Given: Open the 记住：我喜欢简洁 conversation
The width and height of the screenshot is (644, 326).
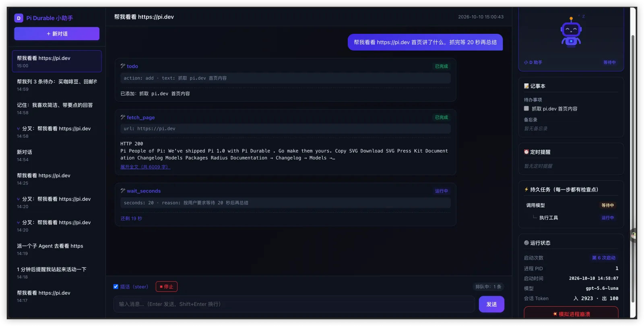Looking at the screenshot, I should tap(57, 109).
